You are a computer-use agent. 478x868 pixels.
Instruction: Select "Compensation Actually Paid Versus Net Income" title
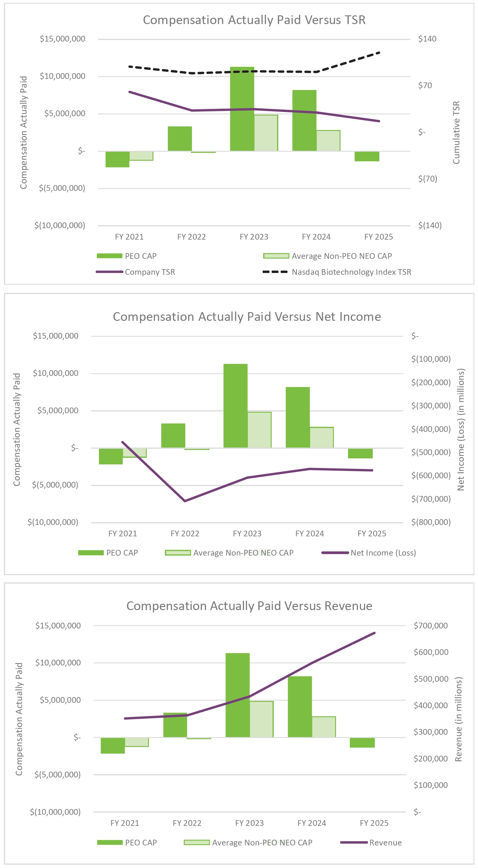pyautogui.click(x=247, y=317)
